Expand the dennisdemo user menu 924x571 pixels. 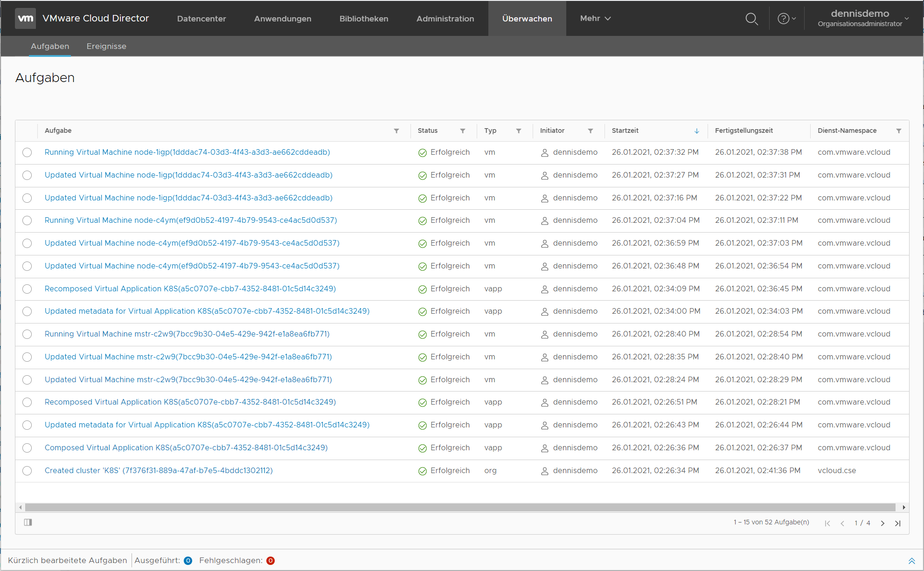pos(863,18)
